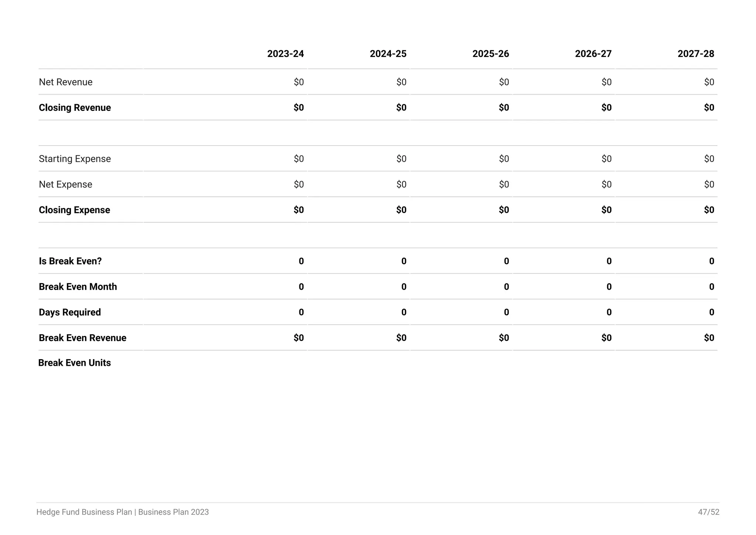Select Closing Revenue value for 2023-24

299,108
